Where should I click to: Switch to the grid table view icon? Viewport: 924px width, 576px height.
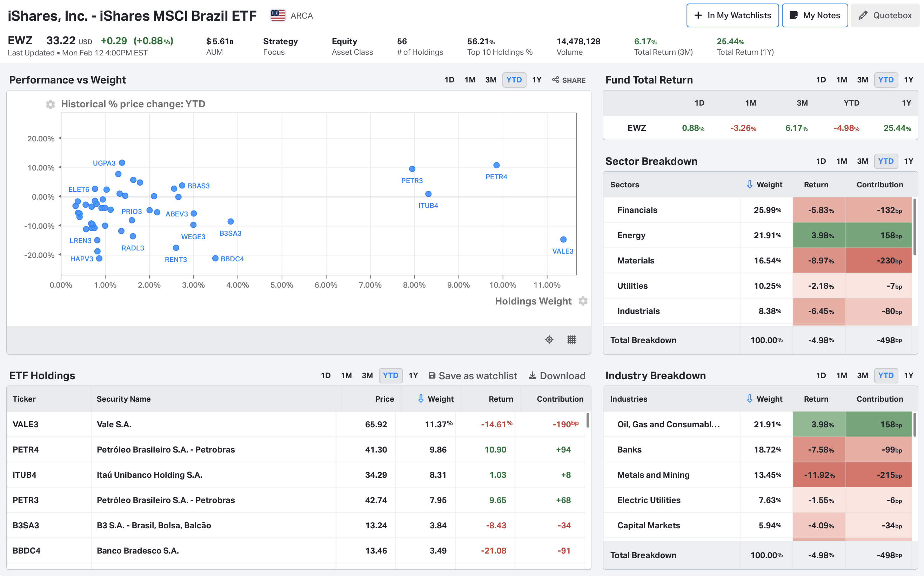(x=571, y=340)
